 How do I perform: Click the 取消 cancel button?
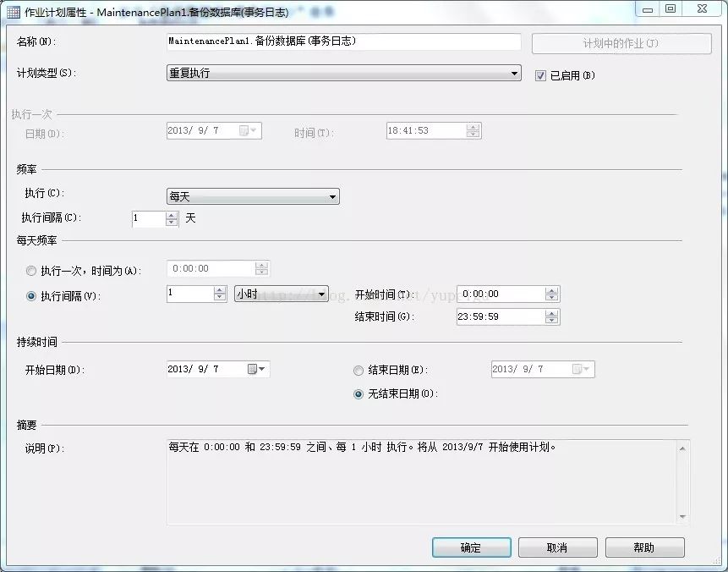click(x=557, y=547)
